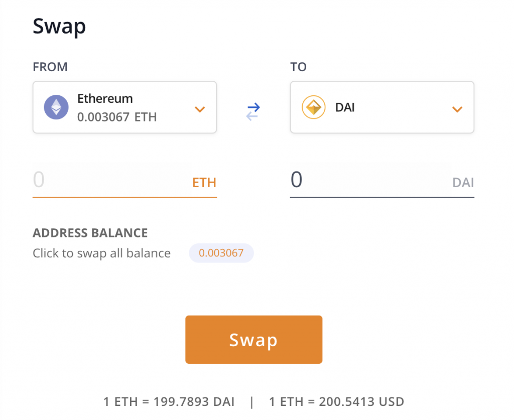This screenshot has width=514, height=420.
Task: Focus the ETH amount input field
Action: click(x=111, y=180)
